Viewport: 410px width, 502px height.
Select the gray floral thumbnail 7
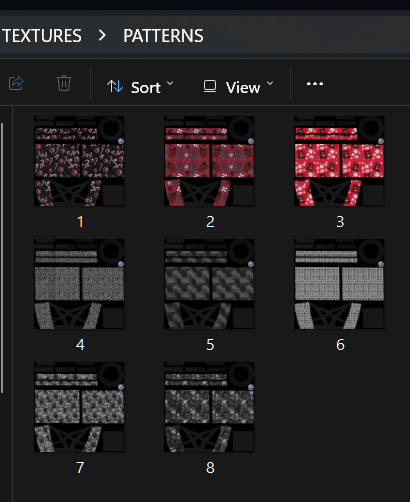tap(79, 407)
